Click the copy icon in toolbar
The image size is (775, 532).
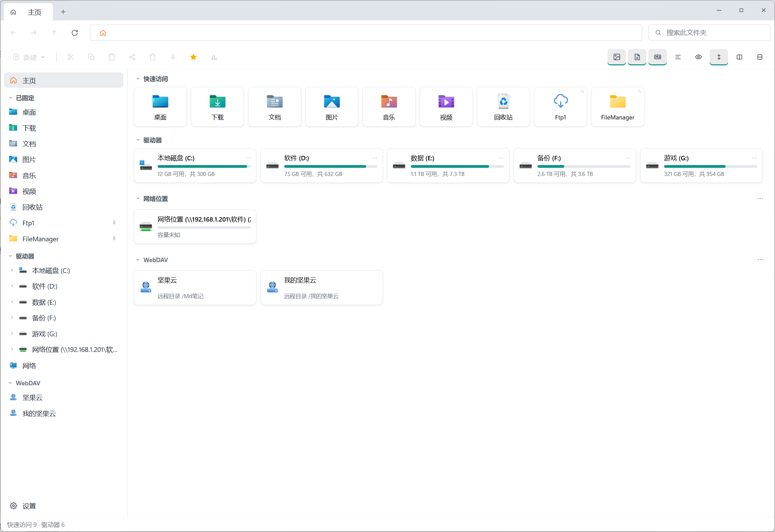click(x=91, y=57)
